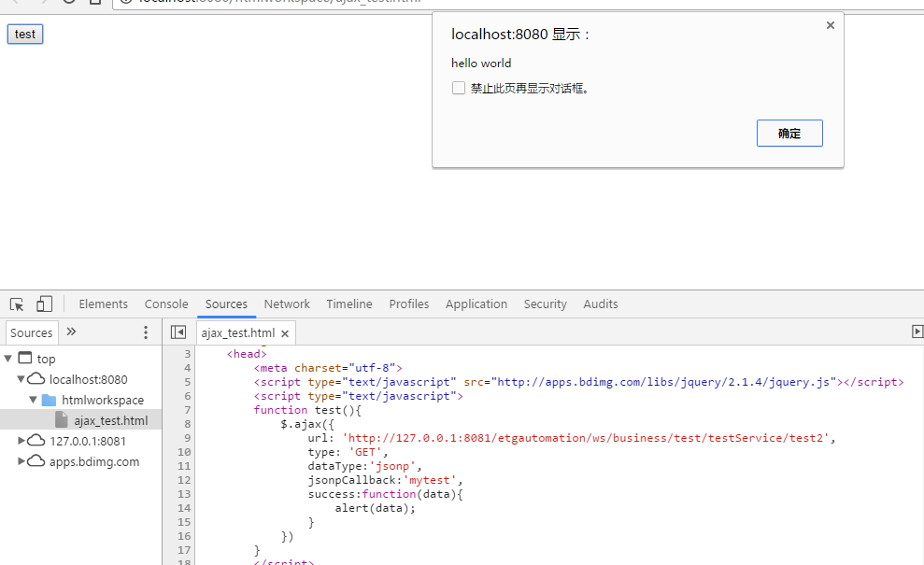Show more navigator tabs via chevron

[x=71, y=332]
